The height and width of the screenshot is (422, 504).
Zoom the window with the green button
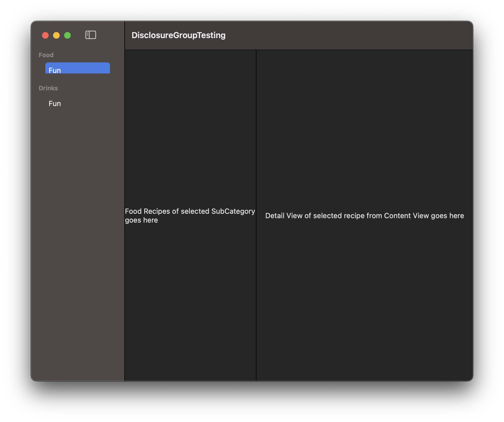point(67,35)
